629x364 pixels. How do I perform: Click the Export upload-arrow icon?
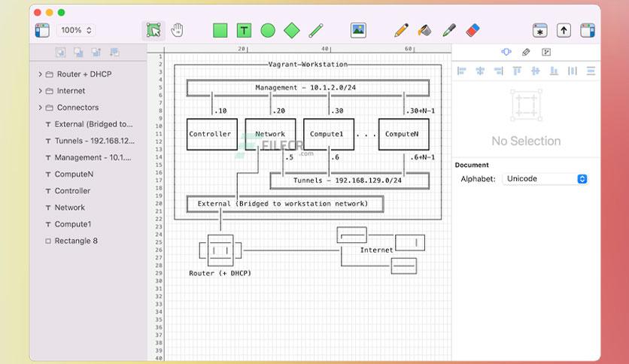564,31
